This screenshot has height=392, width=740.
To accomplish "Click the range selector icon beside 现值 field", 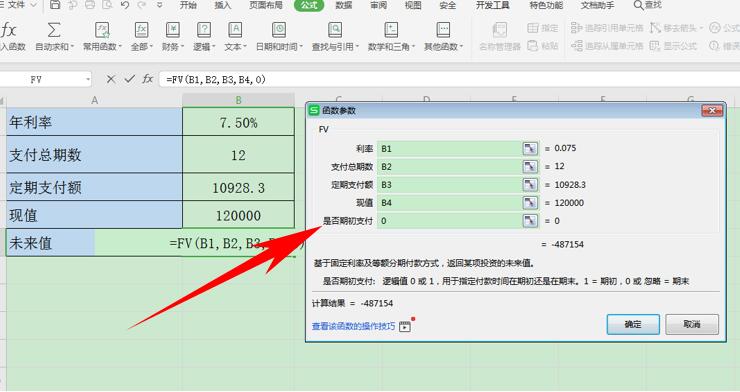I will (530, 203).
